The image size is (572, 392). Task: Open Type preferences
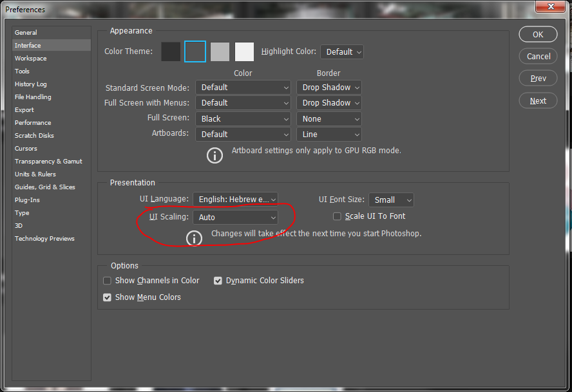tap(51, 212)
